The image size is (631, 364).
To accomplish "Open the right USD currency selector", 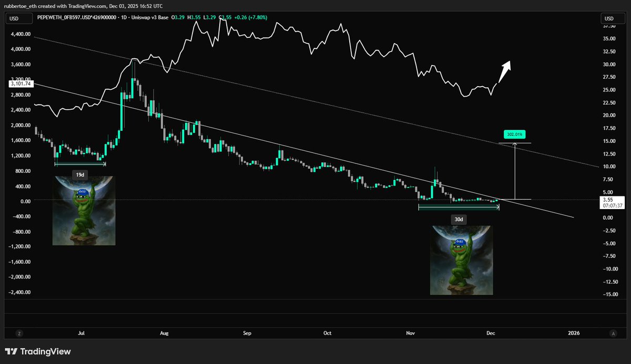I will pos(613,19).
